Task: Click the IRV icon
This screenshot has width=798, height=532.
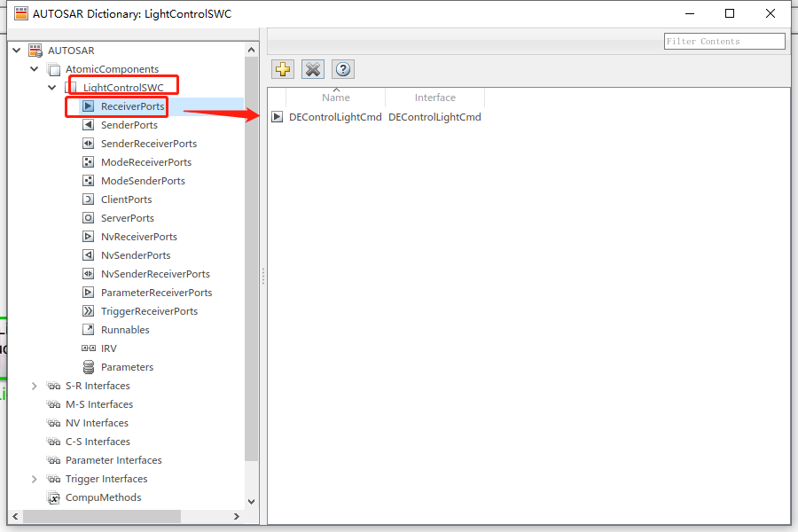Action: [88, 348]
